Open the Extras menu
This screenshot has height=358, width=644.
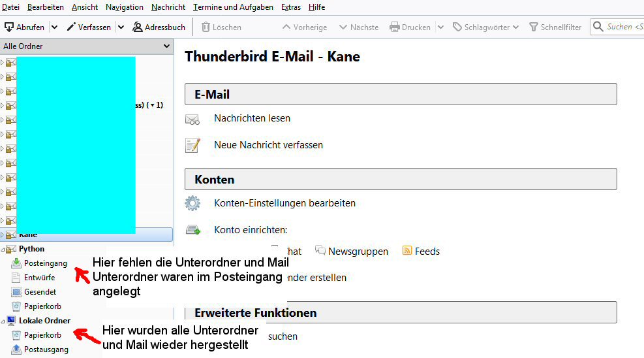click(x=291, y=7)
